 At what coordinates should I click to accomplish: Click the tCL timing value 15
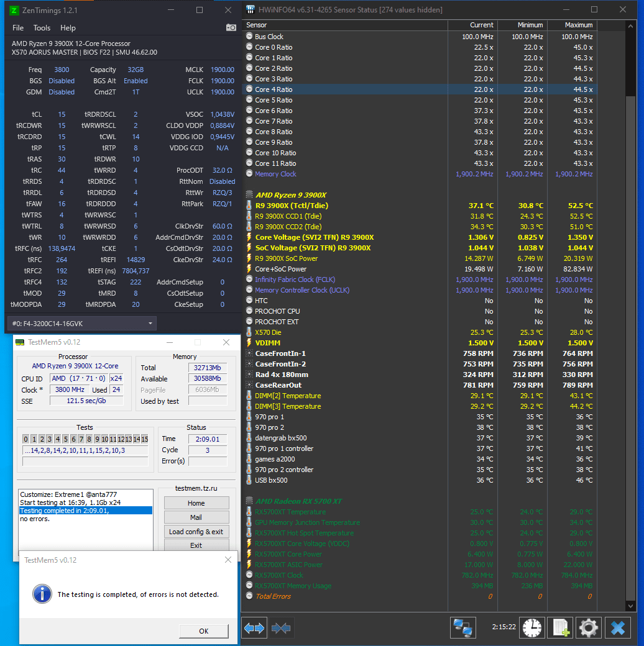coord(62,114)
